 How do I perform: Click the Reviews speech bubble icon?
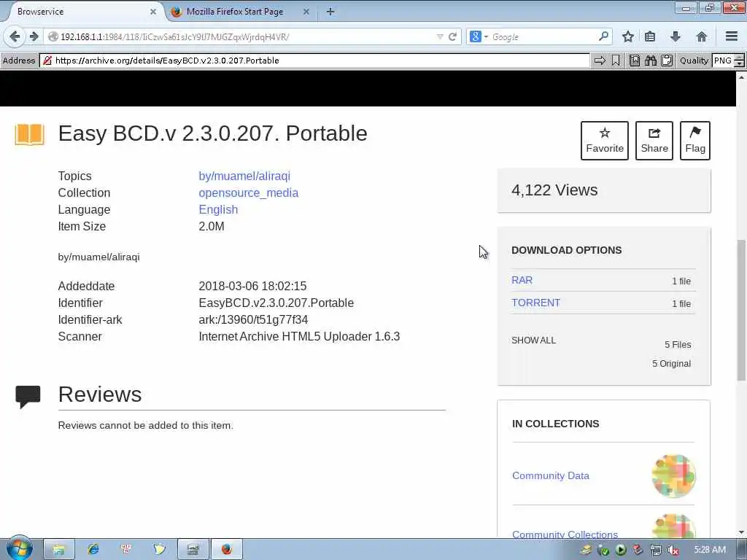click(x=28, y=397)
